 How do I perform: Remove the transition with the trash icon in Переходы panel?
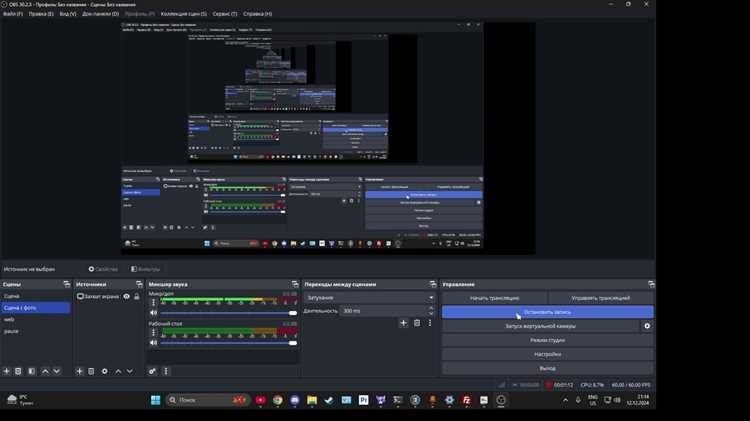click(x=417, y=323)
